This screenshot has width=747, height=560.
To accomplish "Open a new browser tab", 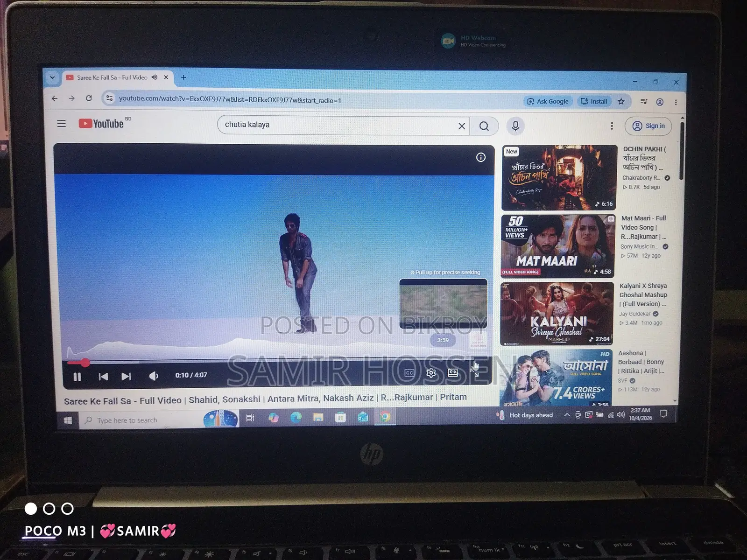I will pos(183,77).
